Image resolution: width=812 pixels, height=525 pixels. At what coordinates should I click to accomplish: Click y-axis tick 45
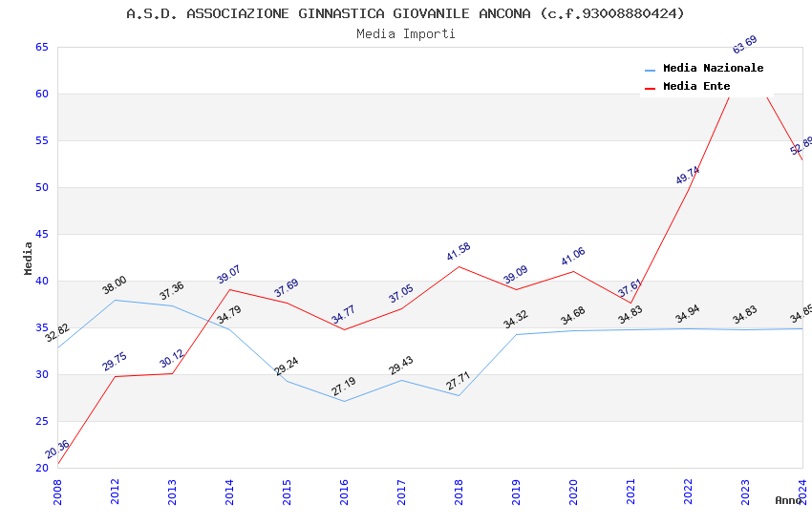tap(42, 234)
